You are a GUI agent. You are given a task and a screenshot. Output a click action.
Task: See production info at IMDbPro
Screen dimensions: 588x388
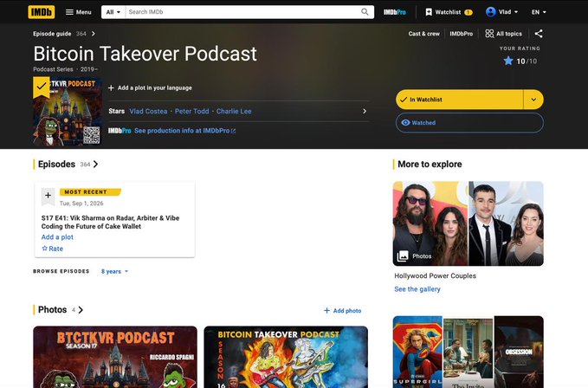coord(184,131)
